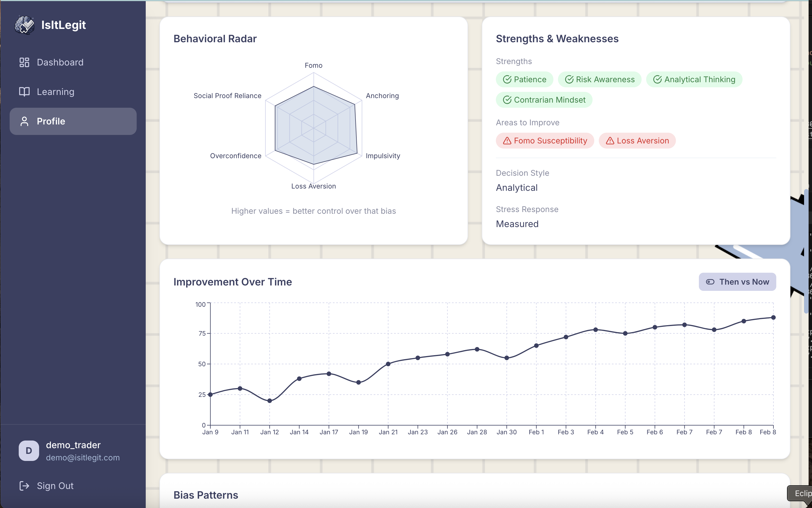Click the Sign Out arrow icon

[x=24, y=486]
